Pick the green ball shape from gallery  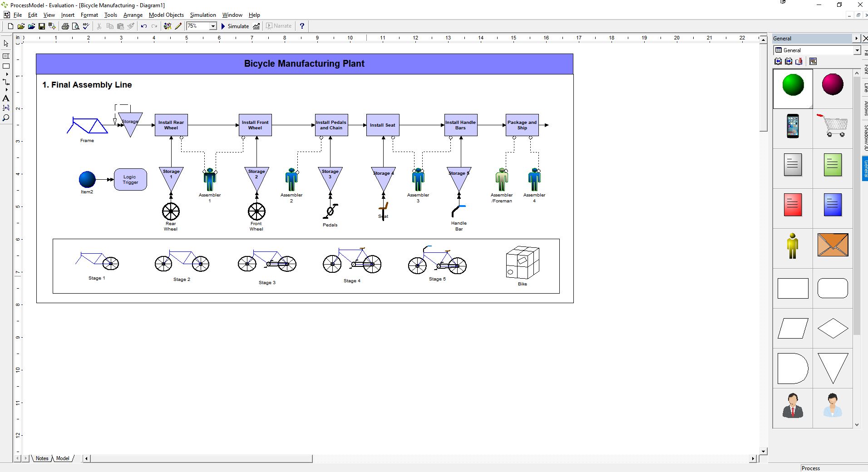pos(793,85)
